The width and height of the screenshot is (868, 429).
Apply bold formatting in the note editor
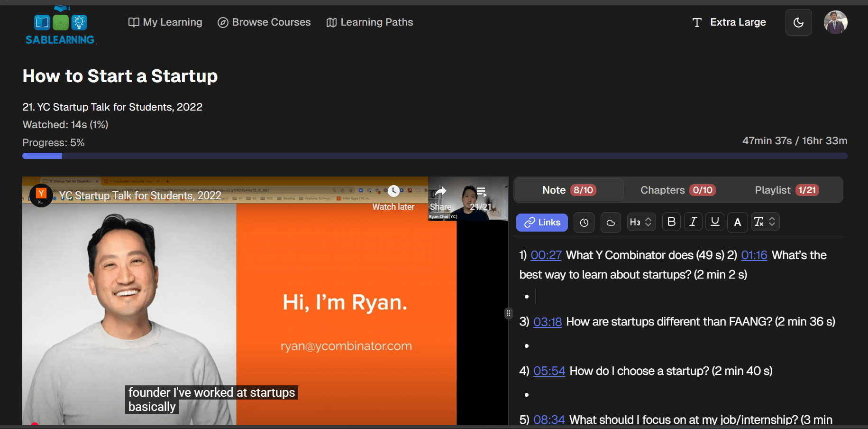click(x=671, y=222)
